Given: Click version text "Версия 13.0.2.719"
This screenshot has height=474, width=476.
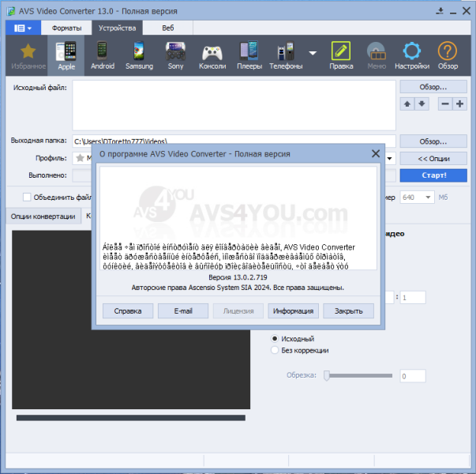Looking at the screenshot, I should [238, 277].
